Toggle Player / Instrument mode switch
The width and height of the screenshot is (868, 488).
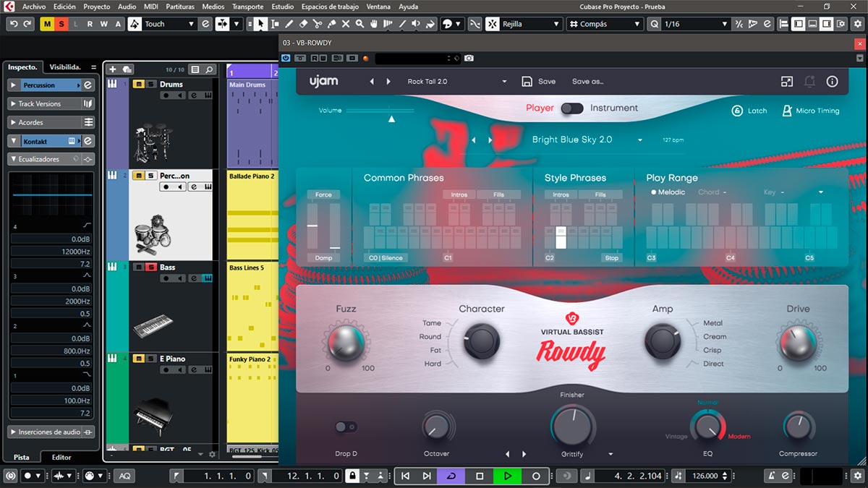tap(572, 108)
